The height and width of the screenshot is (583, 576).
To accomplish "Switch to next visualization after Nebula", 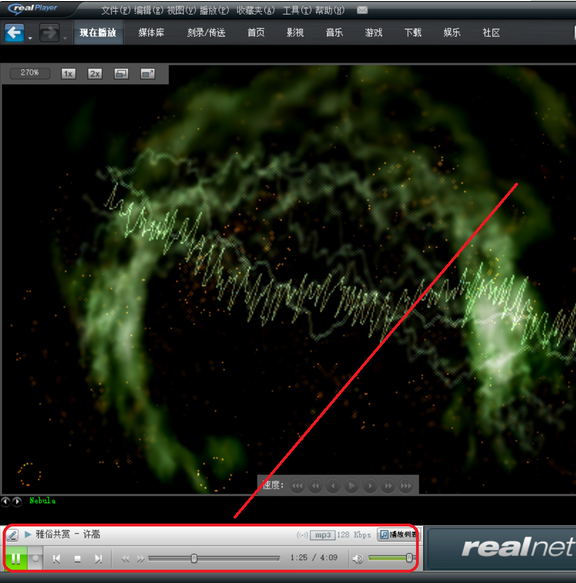I will pos(17,502).
